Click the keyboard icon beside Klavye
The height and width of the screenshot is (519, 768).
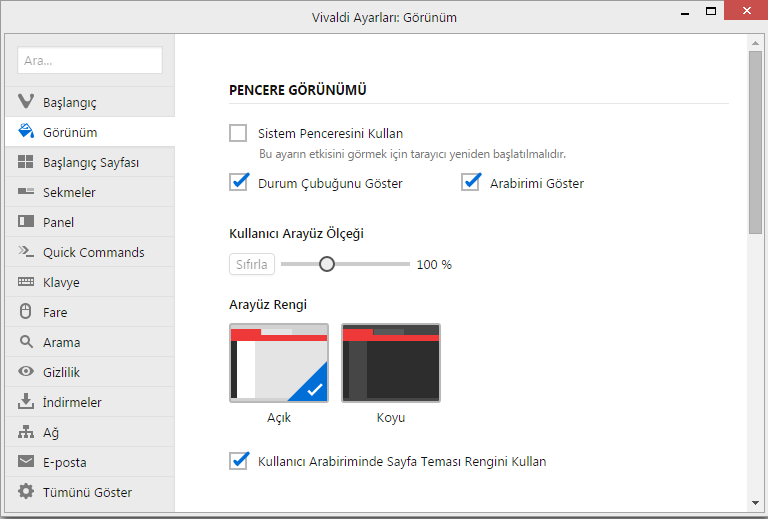coord(26,282)
